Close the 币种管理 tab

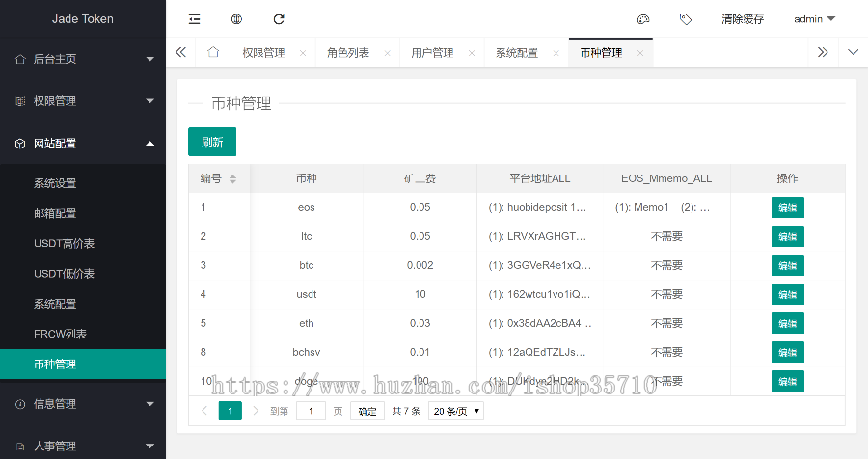[x=640, y=53]
